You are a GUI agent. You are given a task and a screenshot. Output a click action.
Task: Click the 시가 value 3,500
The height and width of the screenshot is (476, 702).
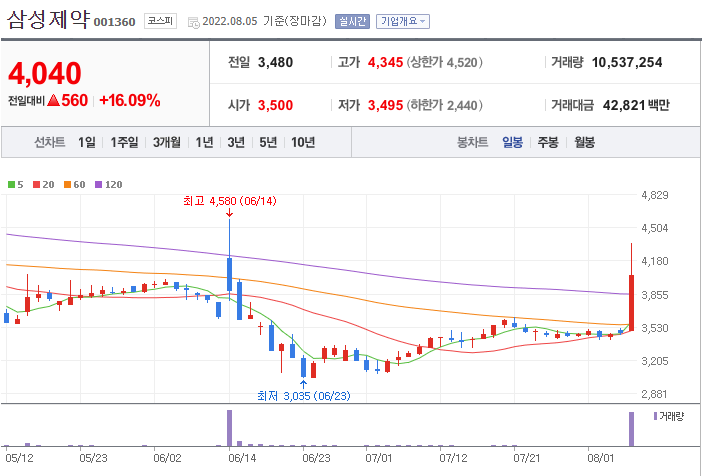point(275,105)
